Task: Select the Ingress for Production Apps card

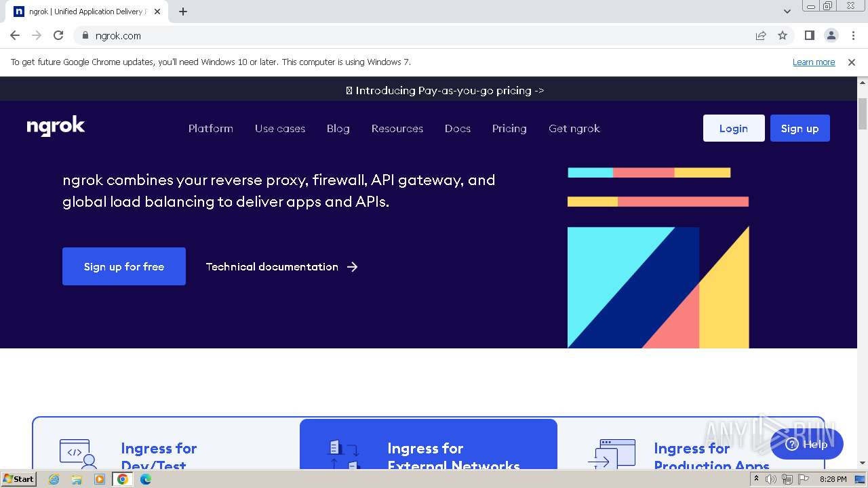Action: coord(690,444)
